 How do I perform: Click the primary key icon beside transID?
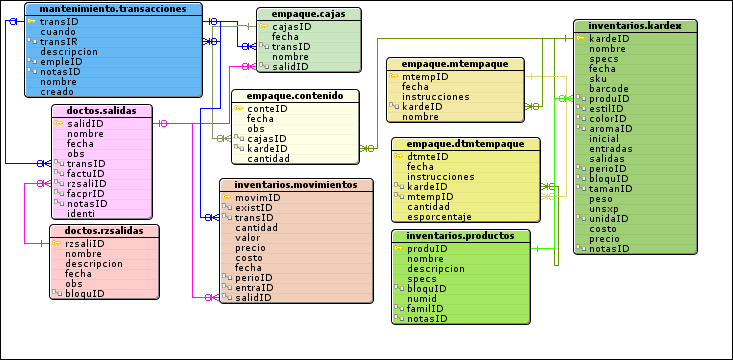(x=32, y=22)
